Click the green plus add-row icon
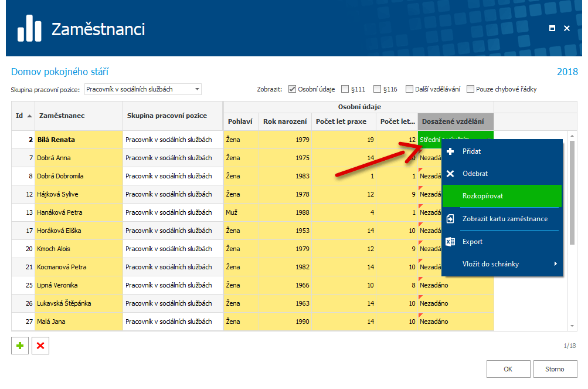Image resolution: width=588 pixels, height=389 pixels. point(20,346)
